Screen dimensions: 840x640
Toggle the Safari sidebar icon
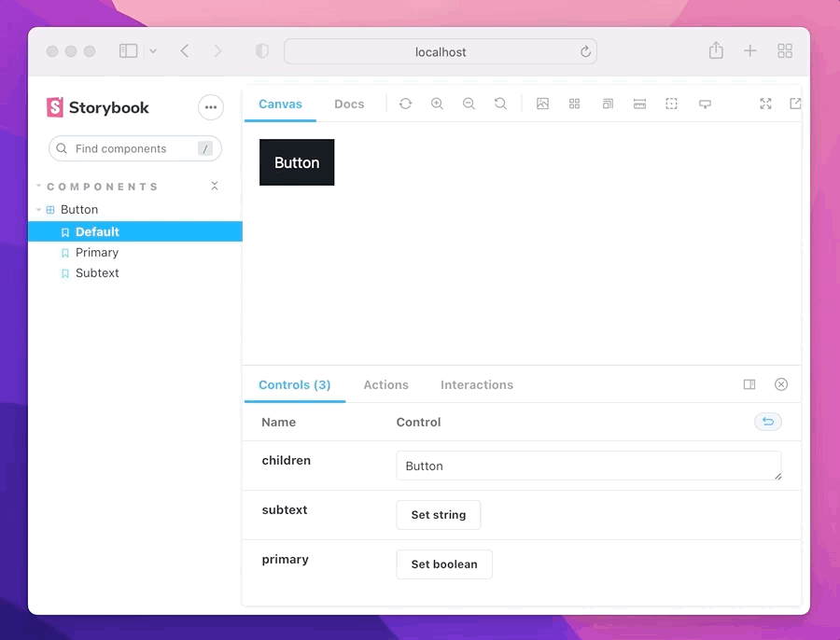[128, 51]
